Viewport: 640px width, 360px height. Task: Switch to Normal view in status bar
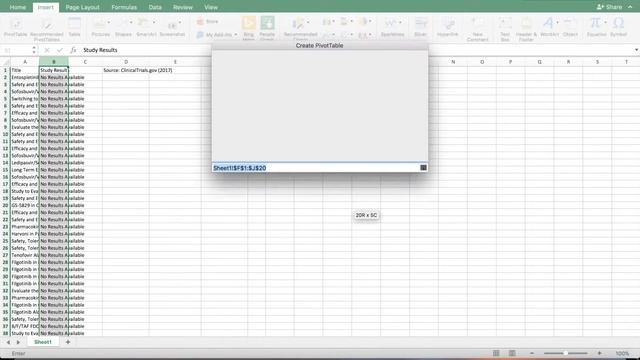click(x=496, y=353)
